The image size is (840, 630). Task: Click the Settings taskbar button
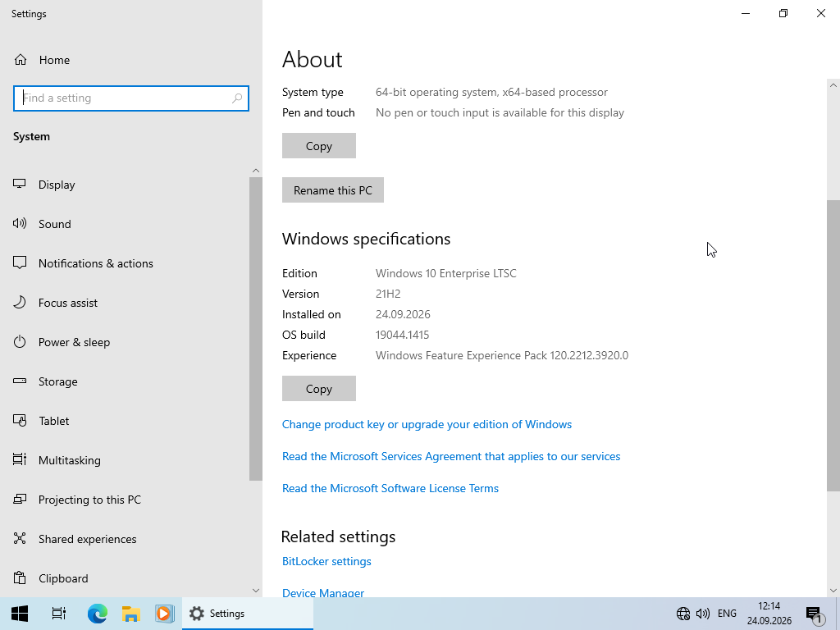248,614
